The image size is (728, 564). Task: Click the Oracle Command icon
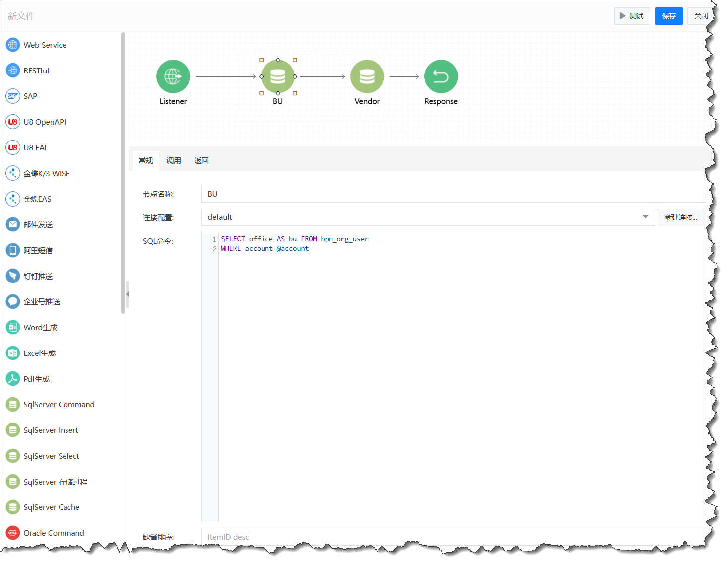(13, 533)
